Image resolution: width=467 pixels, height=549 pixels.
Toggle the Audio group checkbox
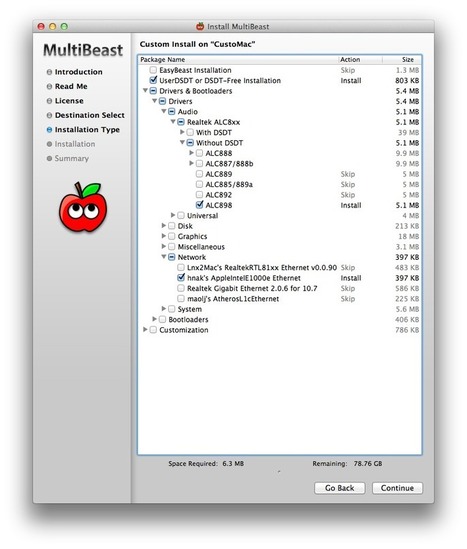[172, 112]
